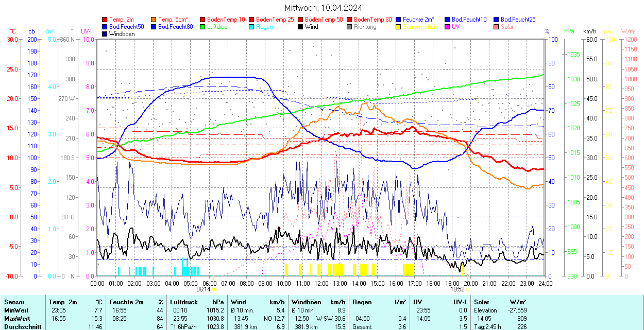Select the °C axis unit header
The image size is (644, 330).
click(13, 31)
